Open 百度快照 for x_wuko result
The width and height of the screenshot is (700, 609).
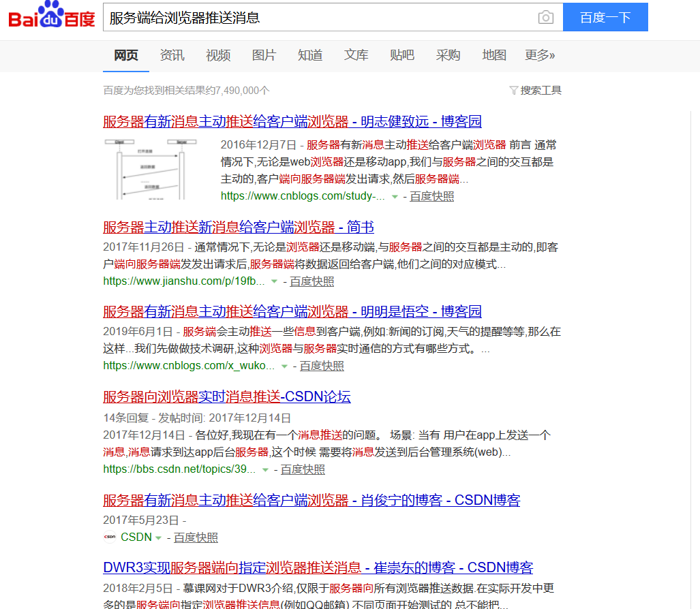pyautogui.click(x=322, y=366)
